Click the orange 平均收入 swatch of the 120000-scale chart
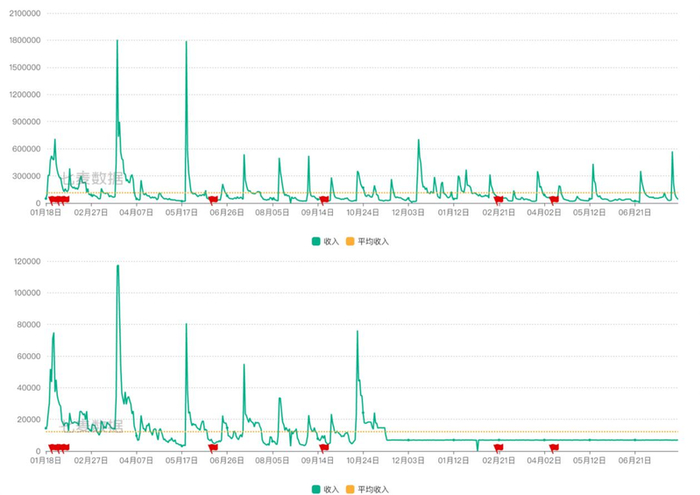This screenshot has width=700, height=495. 350,490
